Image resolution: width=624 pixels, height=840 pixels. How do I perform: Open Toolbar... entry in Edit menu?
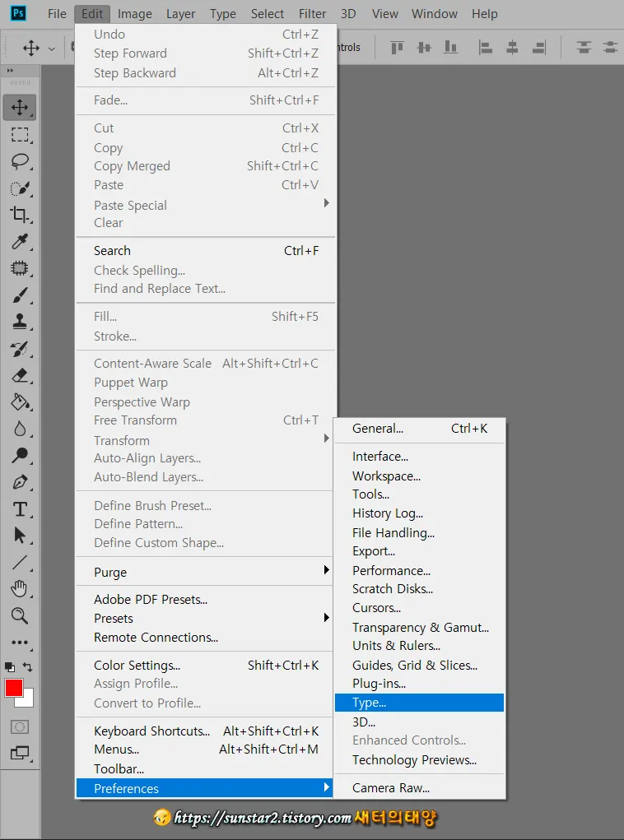click(x=207, y=769)
